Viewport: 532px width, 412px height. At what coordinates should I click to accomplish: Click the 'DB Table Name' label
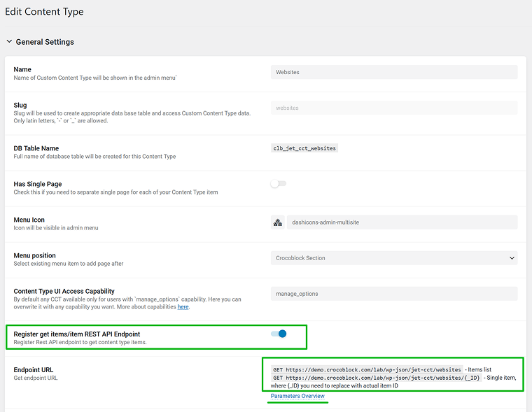(x=36, y=148)
